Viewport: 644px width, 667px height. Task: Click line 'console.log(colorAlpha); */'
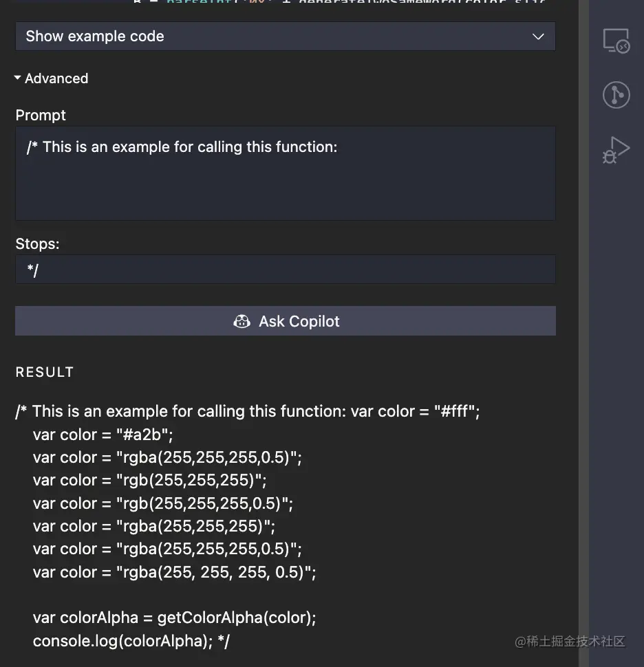(131, 641)
